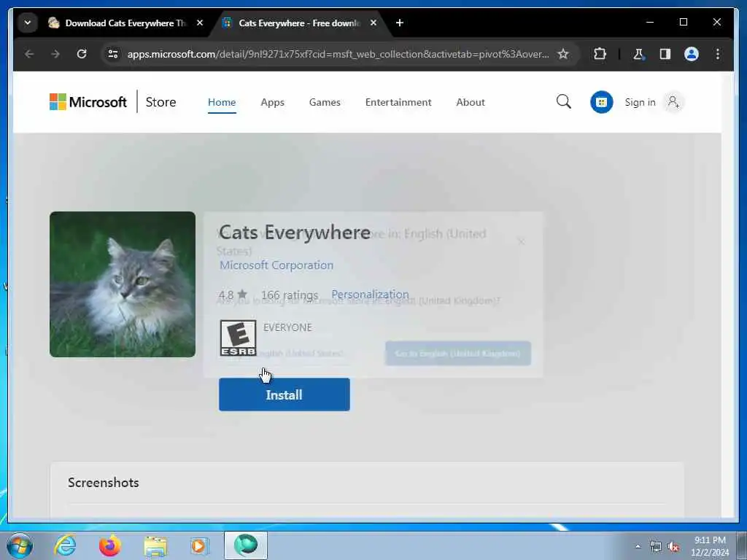The width and height of the screenshot is (747, 560).
Task: Open the Entertainment navigation item
Action: 398,102
